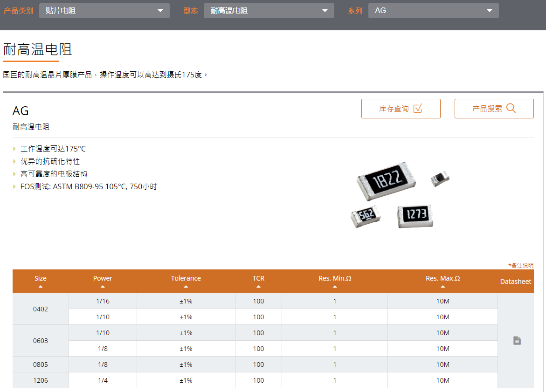Open the 系列 dropdown showing AG
The height and width of the screenshot is (392, 546).
tap(433, 11)
